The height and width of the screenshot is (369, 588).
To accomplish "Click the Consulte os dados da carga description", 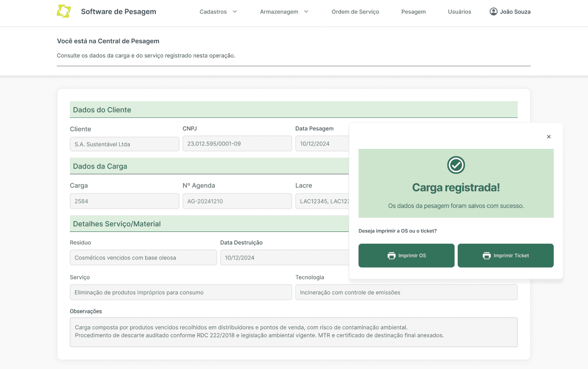I will click(146, 55).
